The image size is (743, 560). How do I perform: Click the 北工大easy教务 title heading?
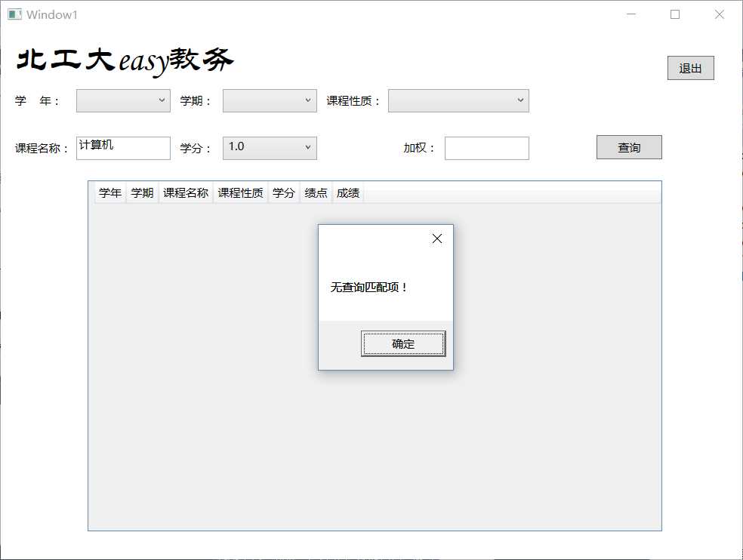(125, 61)
